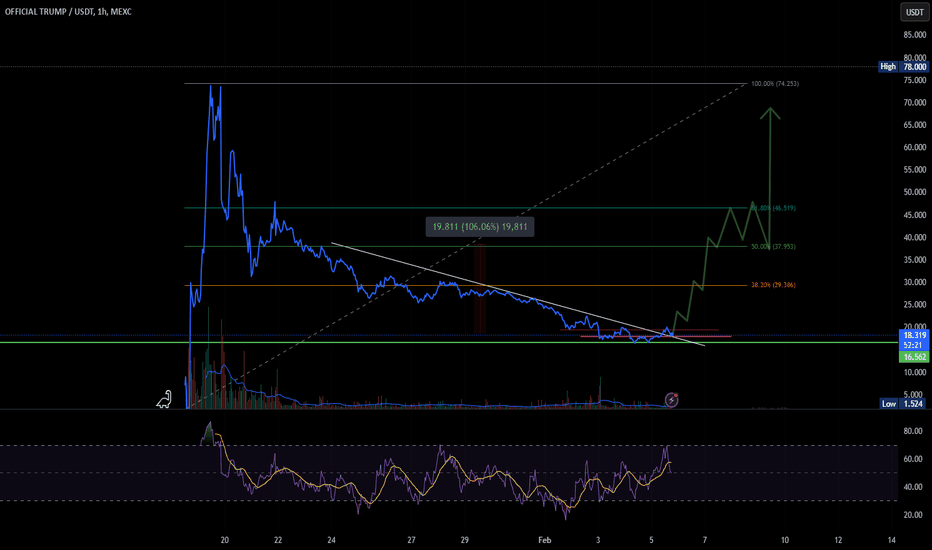
Task: Click the lightning bolt event icon
Action: tap(671, 400)
